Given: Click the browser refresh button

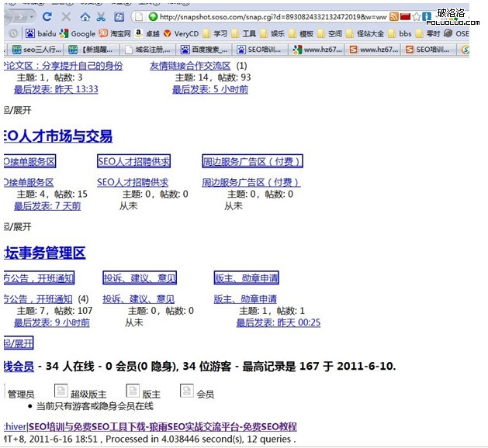Looking at the screenshot, I should (47, 16).
